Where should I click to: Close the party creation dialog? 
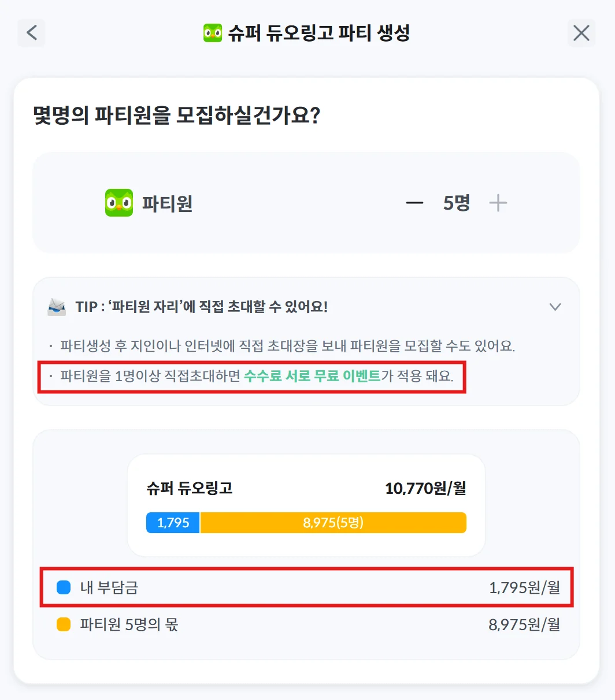coord(581,33)
